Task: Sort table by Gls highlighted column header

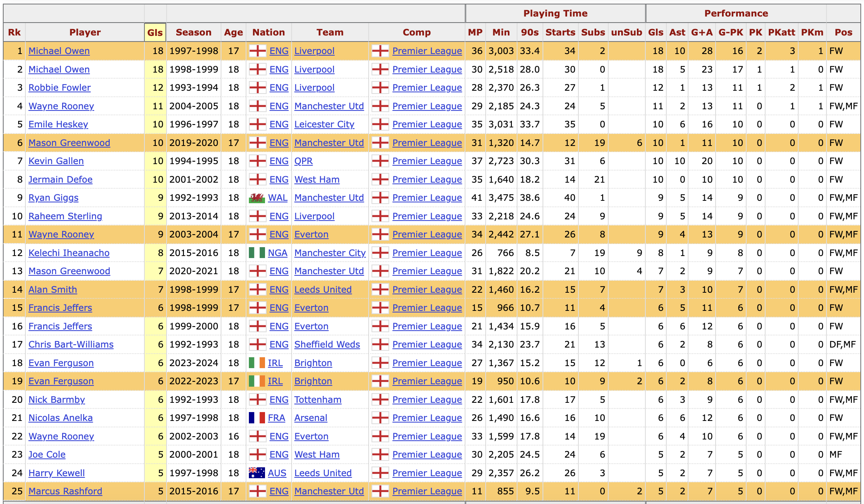Action: point(155,33)
